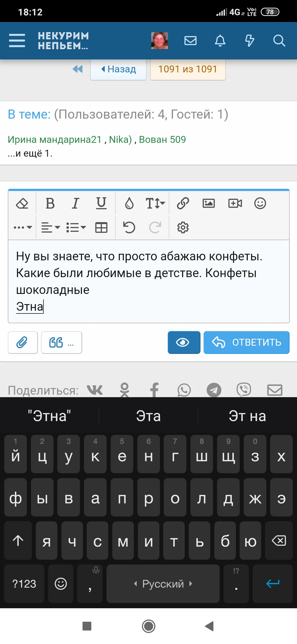Insert a link with chain icon
The image size is (297, 644).
183,204
